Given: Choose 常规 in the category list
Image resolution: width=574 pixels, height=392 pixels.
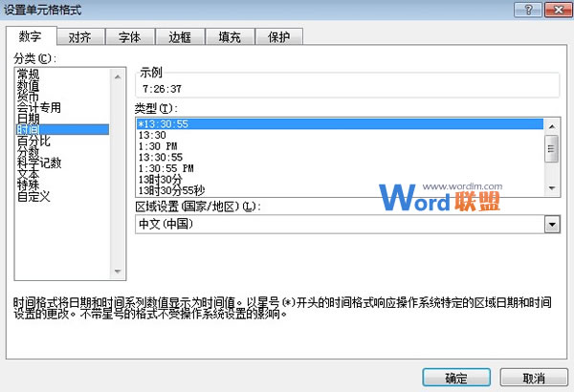Looking at the screenshot, I should 29,74.
